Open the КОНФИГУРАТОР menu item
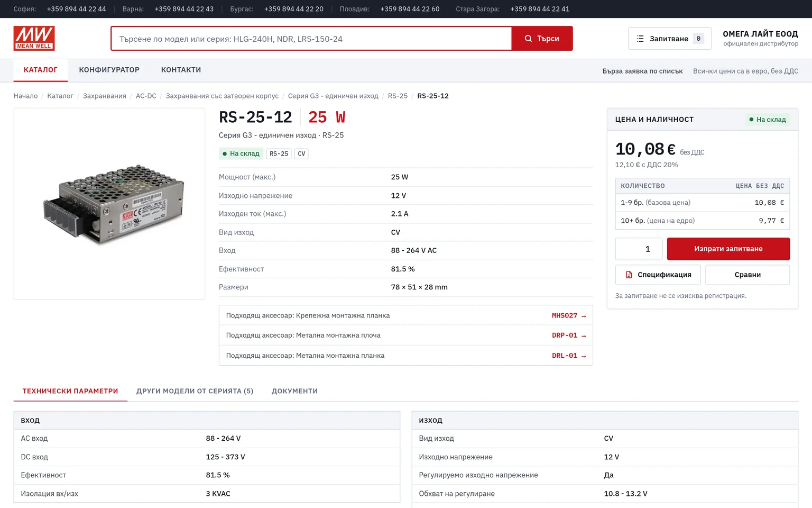 coord(109,70)
